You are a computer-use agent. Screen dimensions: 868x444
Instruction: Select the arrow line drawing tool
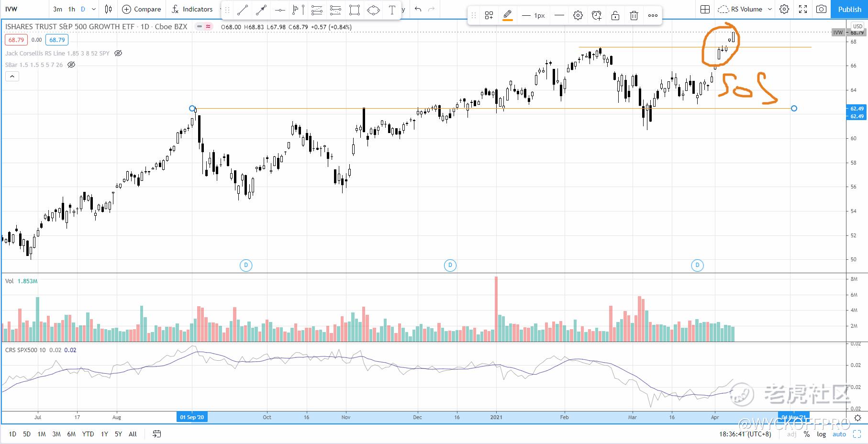261,10
